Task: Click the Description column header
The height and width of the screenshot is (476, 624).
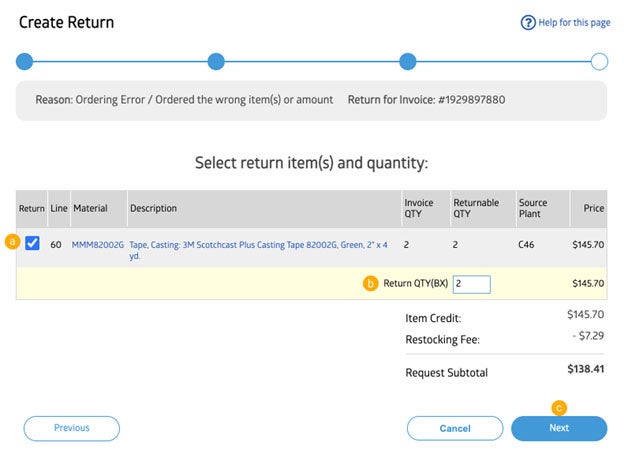Action: pyautogui.click(x=153, y=208)
